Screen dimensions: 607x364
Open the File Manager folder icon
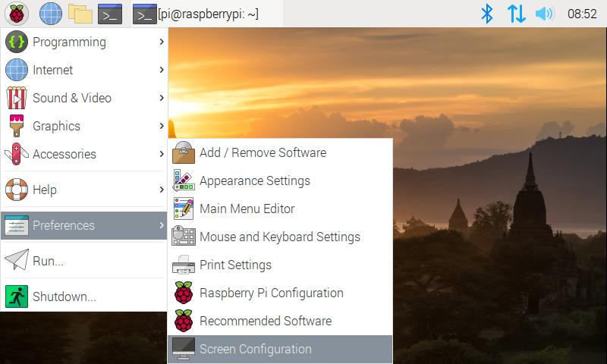pos(80,14)
